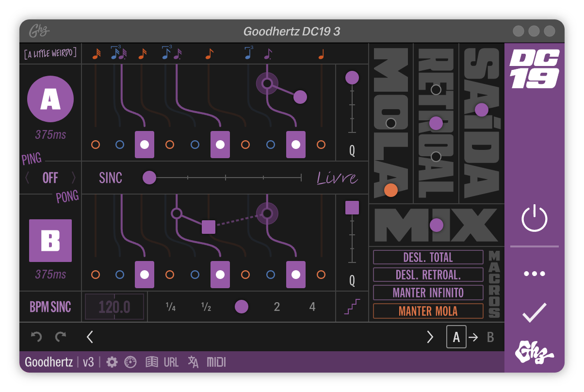Click the v3 version label

point(88,362)
